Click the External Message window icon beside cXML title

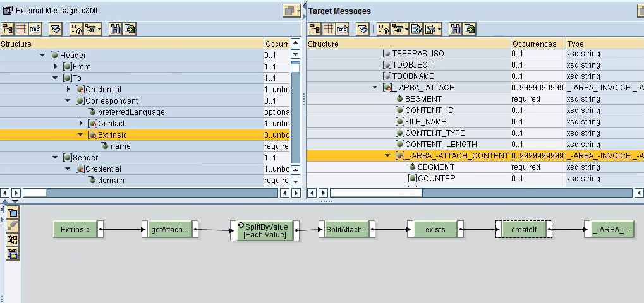pos(8,10)
